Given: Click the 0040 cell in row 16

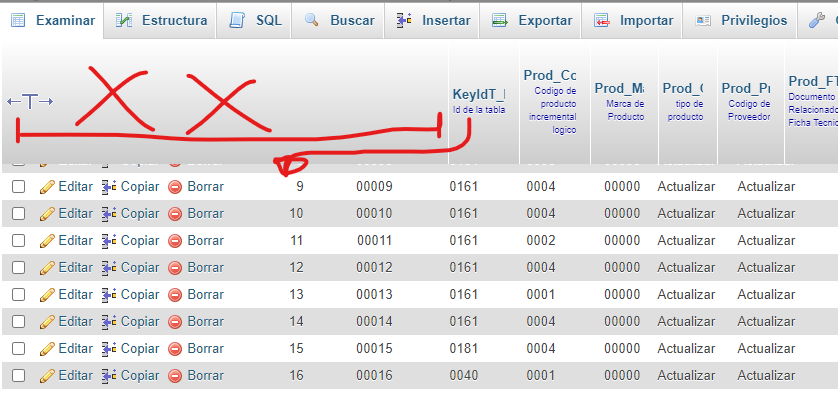Looking at the screenshot, I should pyautogui.click(x=463, y=375).
